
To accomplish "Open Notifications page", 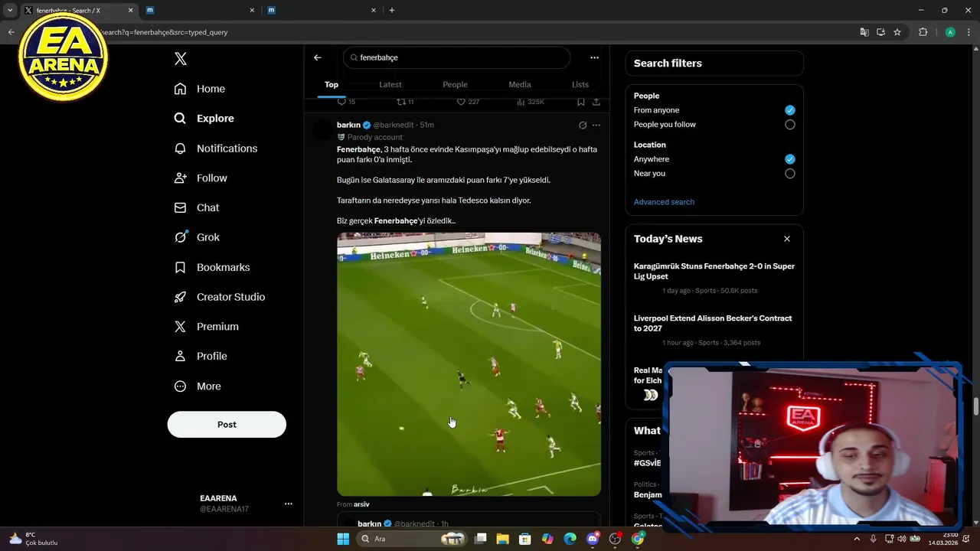I will [215, 148].
